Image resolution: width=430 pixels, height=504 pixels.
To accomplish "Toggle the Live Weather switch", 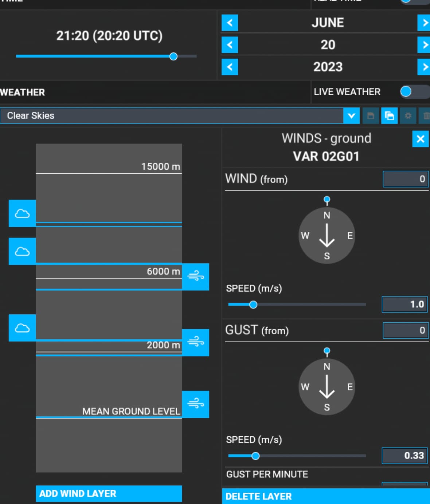I will [414, 92].
